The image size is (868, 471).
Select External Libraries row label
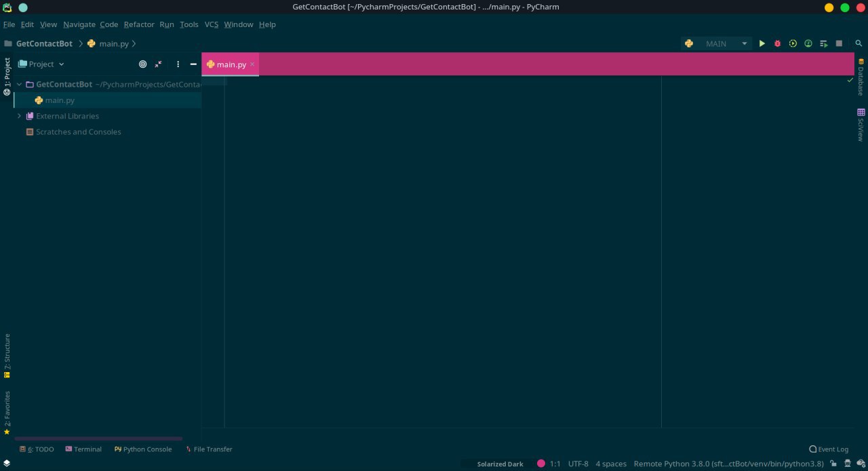[x=67, y=116]
